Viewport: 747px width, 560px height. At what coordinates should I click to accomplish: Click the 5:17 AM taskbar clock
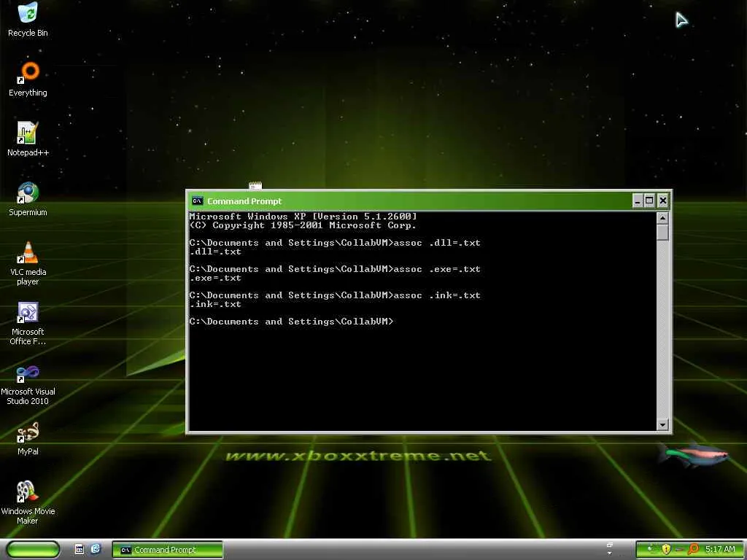click(720, 550)
